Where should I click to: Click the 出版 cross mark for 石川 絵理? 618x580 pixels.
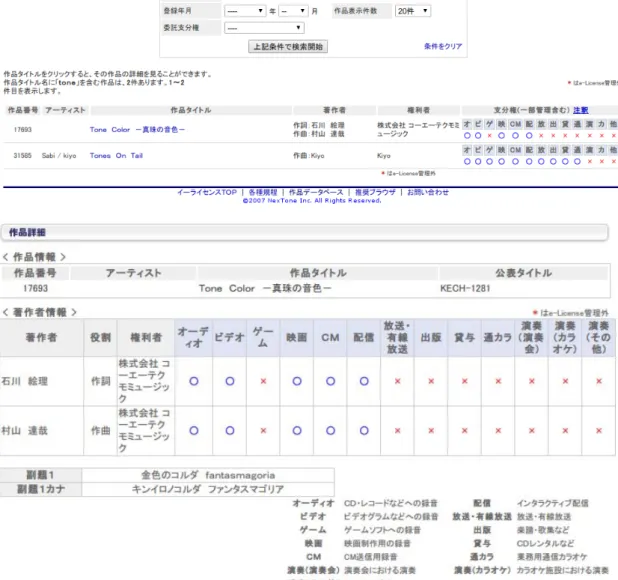tap(431, 381)
